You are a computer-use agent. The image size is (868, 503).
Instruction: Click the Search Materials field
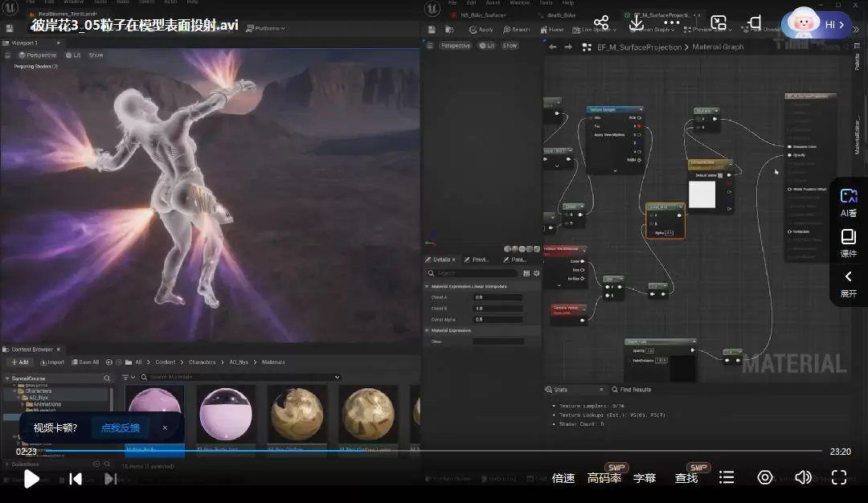coord(240,377)
